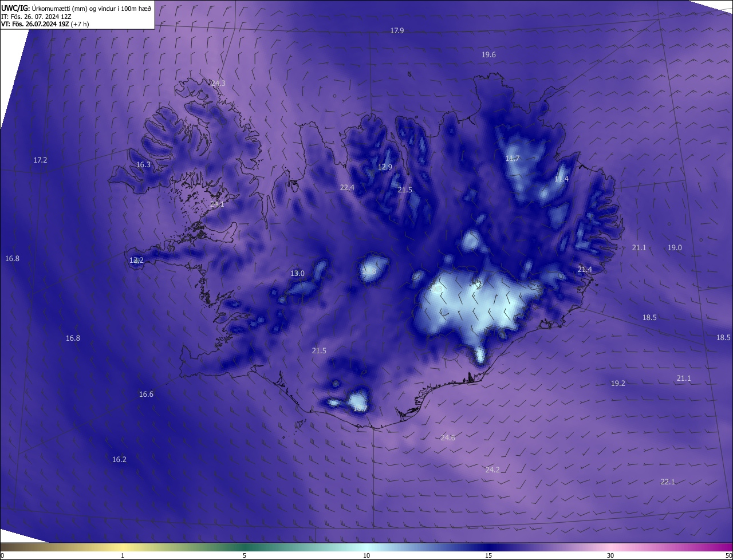Click the color scale tick label 0

pos(2,555)
